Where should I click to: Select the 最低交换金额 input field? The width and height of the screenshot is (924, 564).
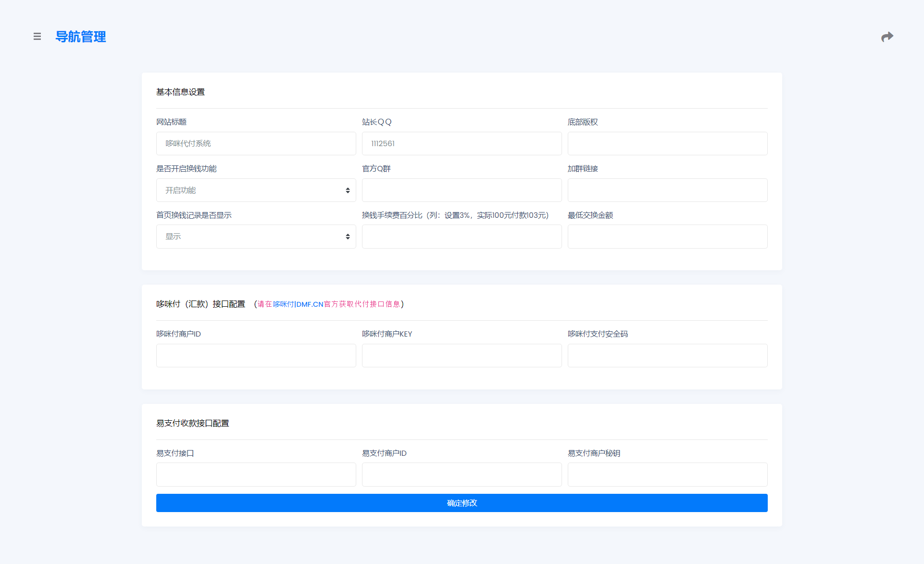pyautogui.click(x=667, y=237)
